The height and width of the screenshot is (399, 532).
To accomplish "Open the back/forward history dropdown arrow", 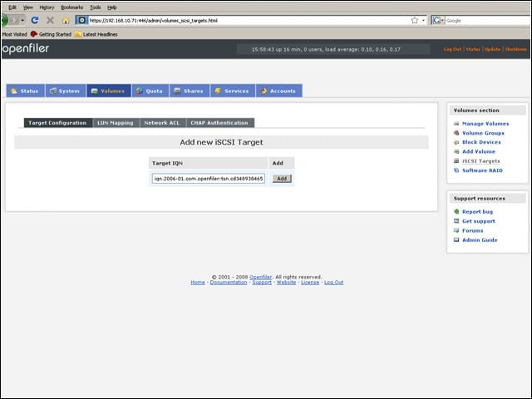I will tap(22, 20).
